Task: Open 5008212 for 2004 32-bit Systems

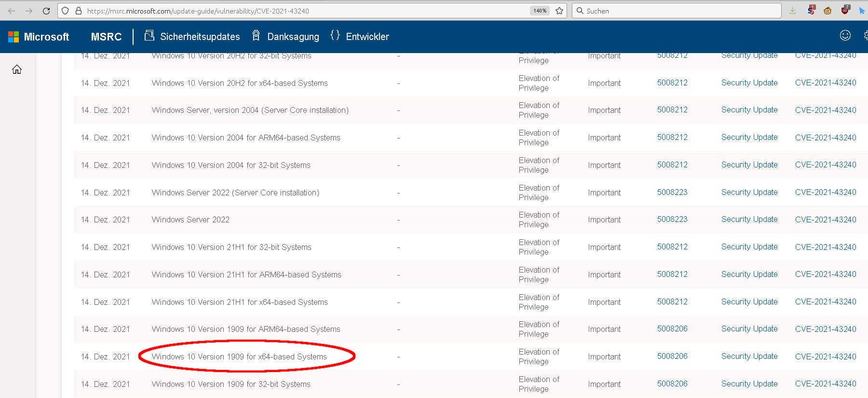Action: coord(672,165)
